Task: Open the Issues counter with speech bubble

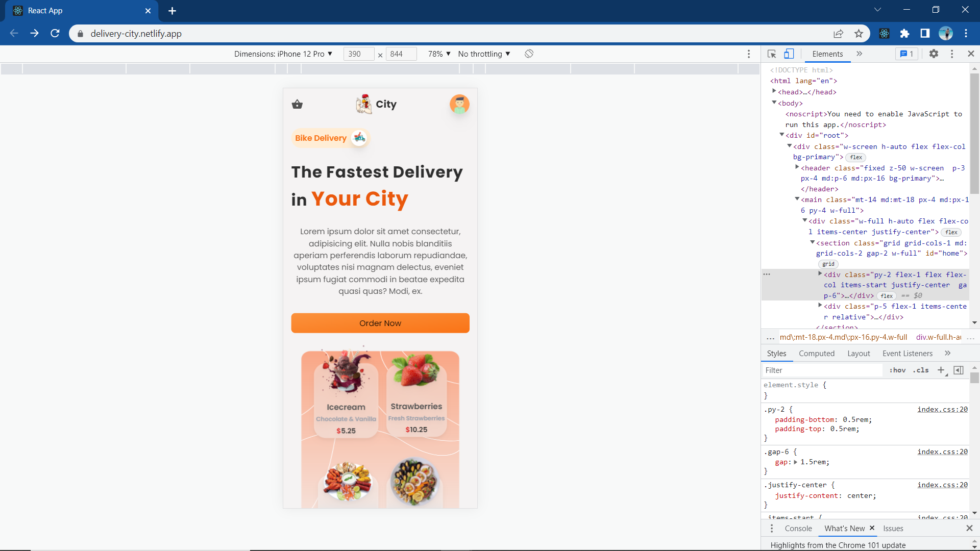Action: point(906,54)
